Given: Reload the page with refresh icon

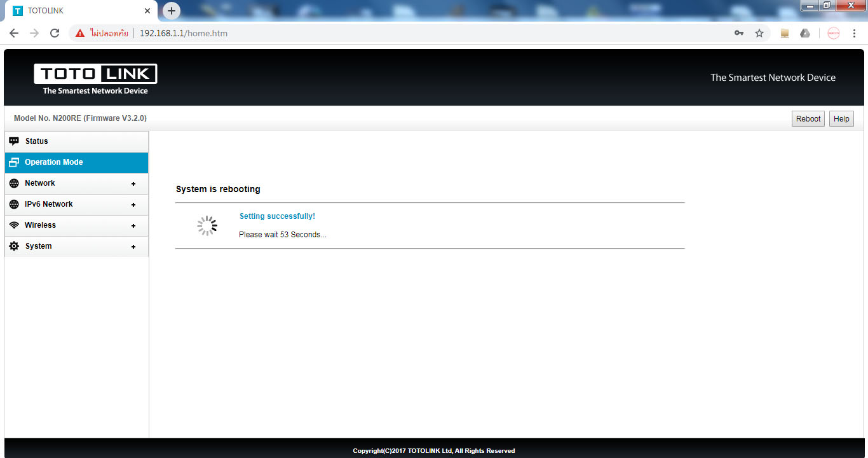Looking at the screenshot, I should [55, 33].
